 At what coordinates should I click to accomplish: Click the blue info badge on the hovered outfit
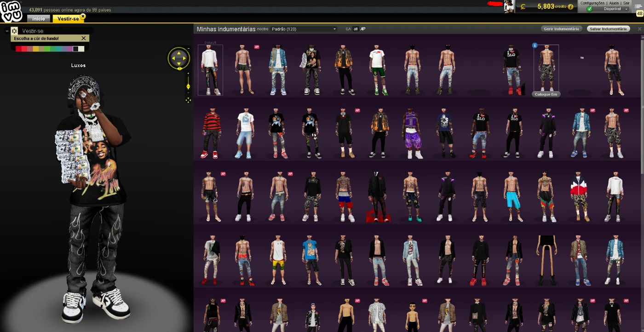pyautogui.click(x=535, y=45)
